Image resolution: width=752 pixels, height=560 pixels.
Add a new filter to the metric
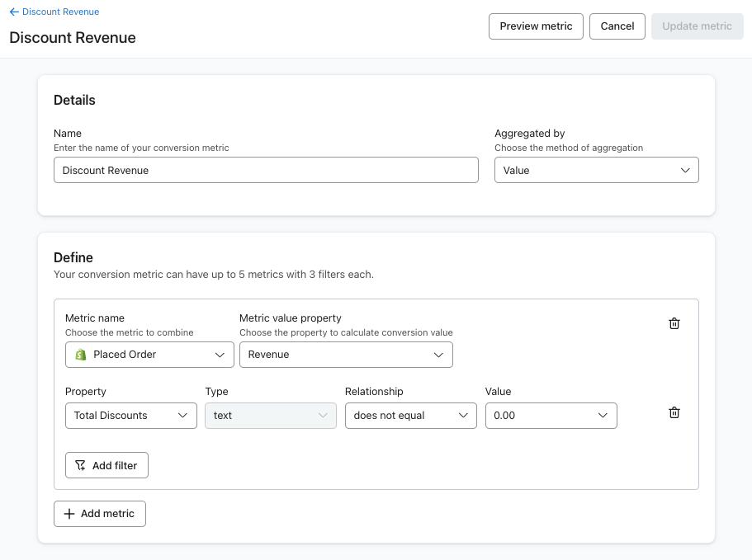click(107, 465)
